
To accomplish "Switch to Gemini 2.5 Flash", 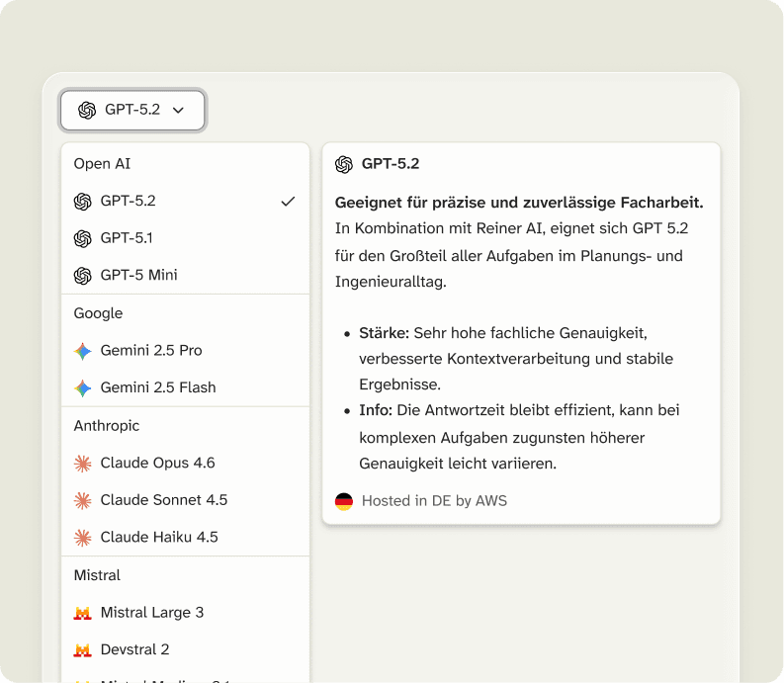I will 186,388.
